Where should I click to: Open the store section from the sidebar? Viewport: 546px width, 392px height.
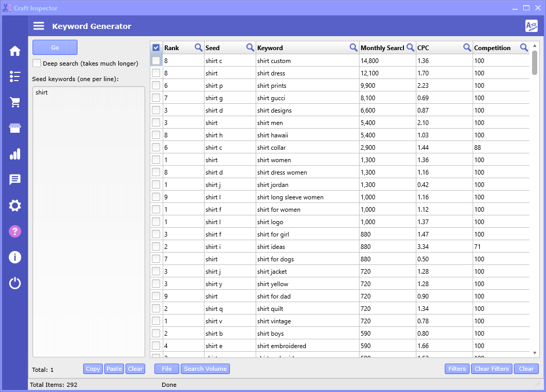tap(14, 128)
